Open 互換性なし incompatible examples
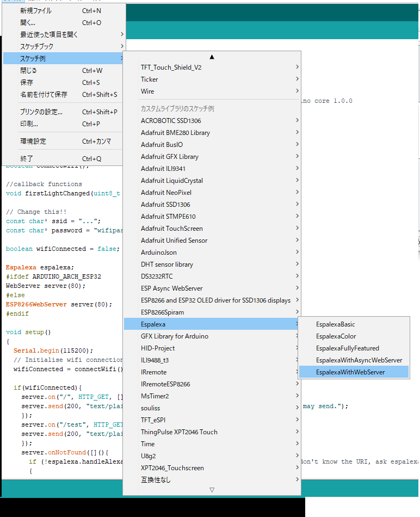 [x=212, y=480]
